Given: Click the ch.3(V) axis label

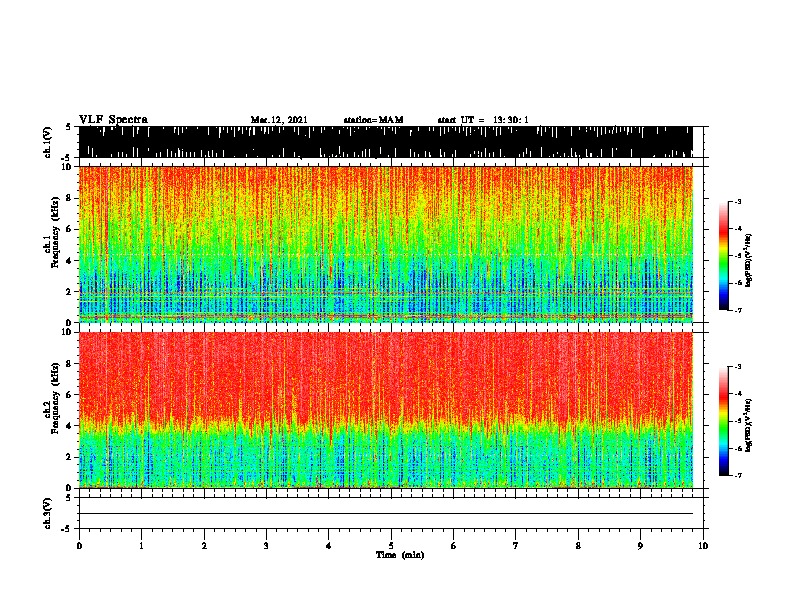Looking at the screenshot, I should click(48, 513).
